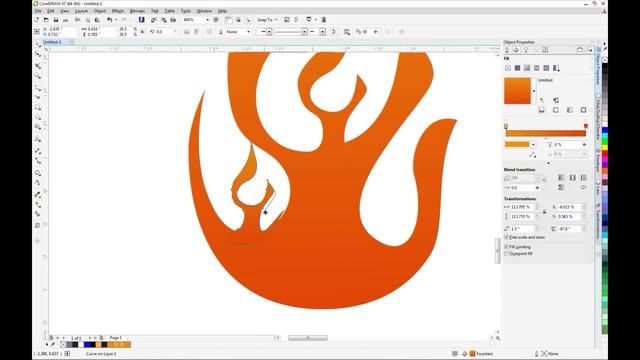Open the Bitmaps menu
The image size is (640, 360).
point(137,11)
